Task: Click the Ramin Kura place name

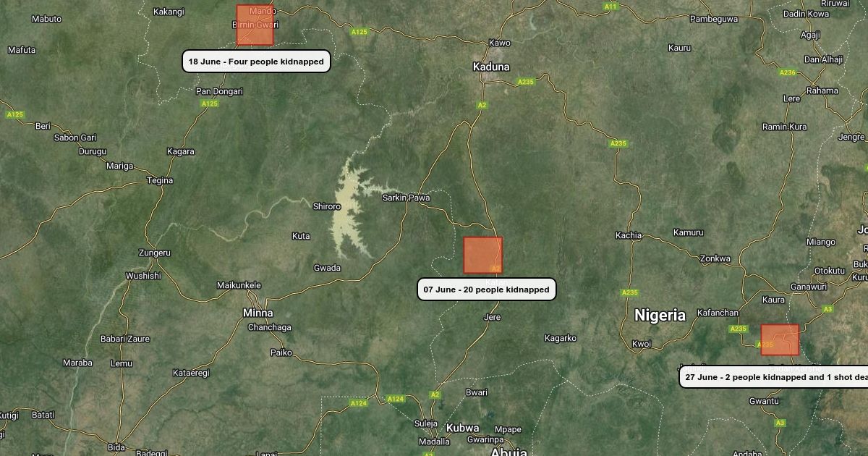Action: pos(784,127)
